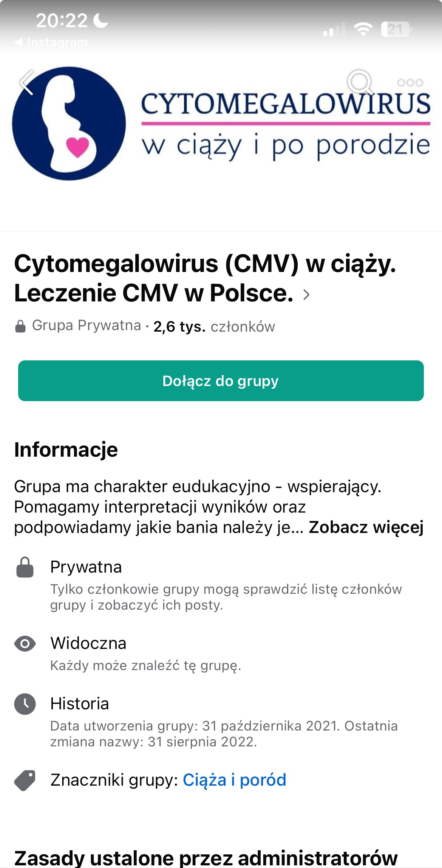Tap the back arrow icon
Viewport: 442px width, 868px height.
26,82
